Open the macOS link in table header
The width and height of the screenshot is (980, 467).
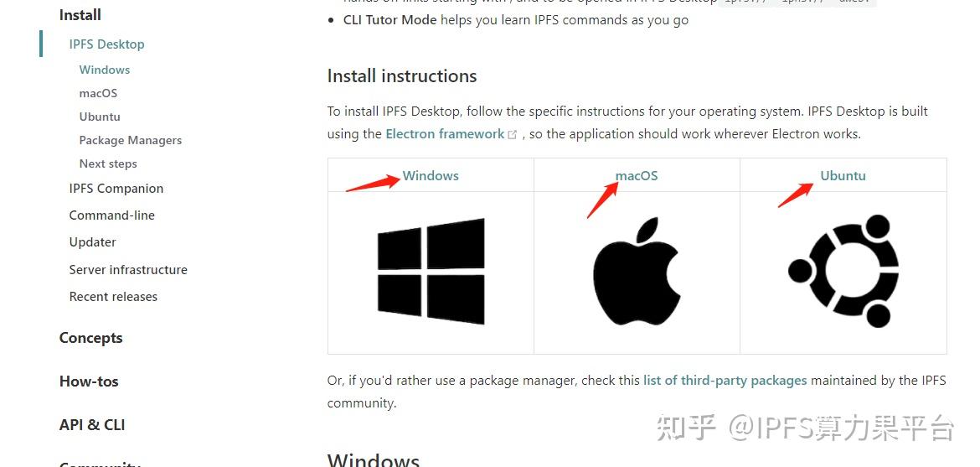(x=637, y=176)
